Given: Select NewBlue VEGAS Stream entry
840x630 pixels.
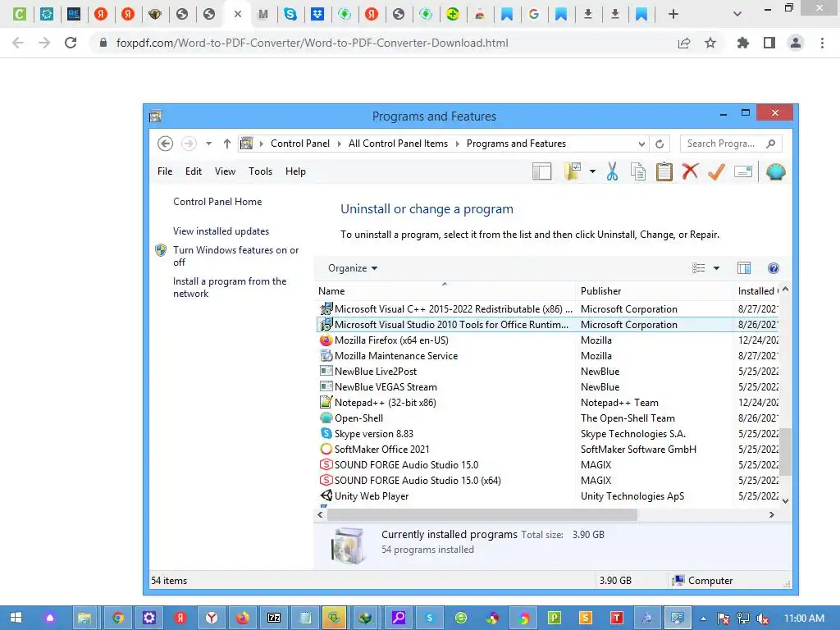Looking at the screenshot, I should pos(548,387).
